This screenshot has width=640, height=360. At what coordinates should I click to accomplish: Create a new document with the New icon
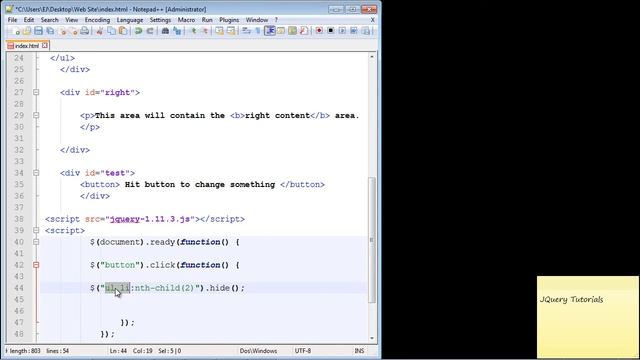pyautogui.click(x=16, y=31)
